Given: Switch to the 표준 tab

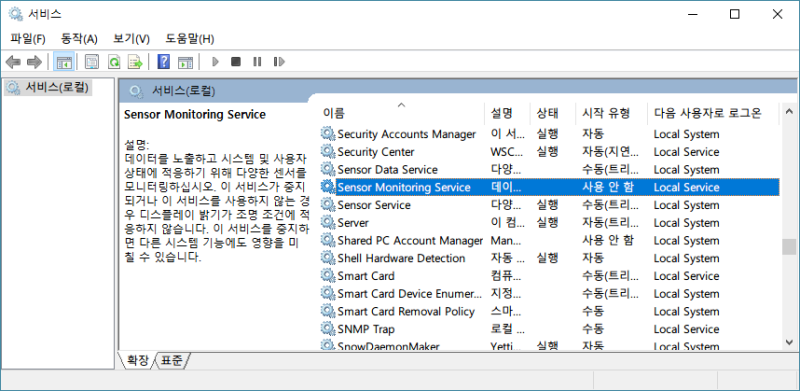Looking at the screenshot, I should [x=171, y=360].
